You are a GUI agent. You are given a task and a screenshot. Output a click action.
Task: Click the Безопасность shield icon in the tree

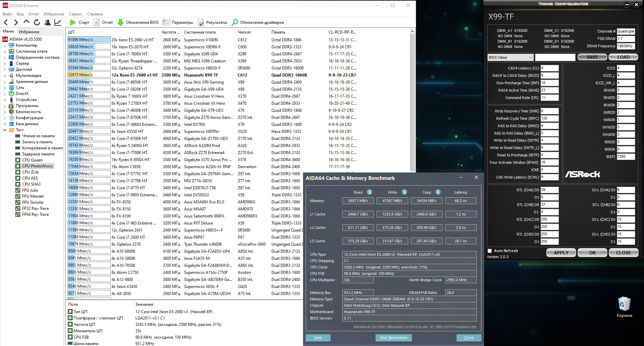pos(11,112)
